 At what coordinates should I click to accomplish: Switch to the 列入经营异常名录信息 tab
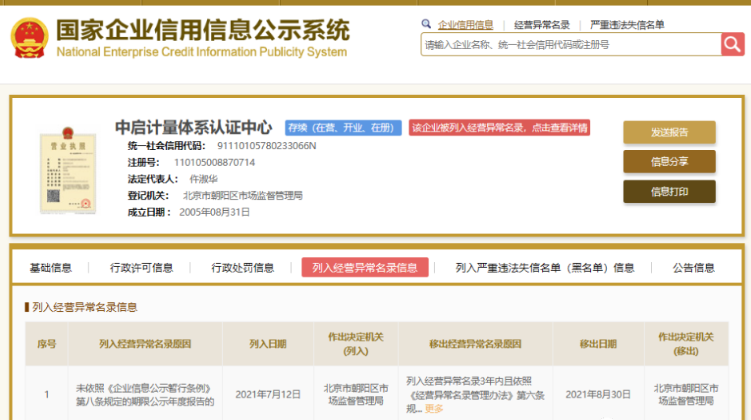coord(365,268)
